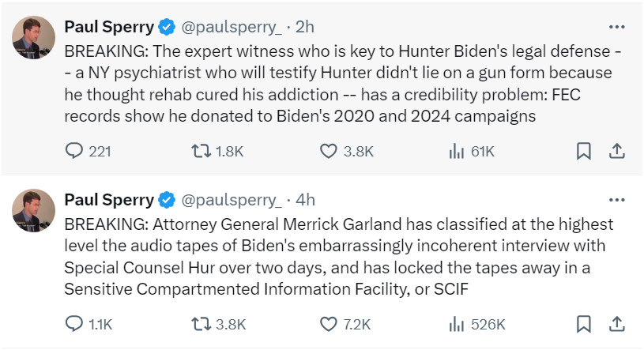The image size is (644, 350).
Task: Open the first tweet via its 2h timestamp
Action: (305, 27)
